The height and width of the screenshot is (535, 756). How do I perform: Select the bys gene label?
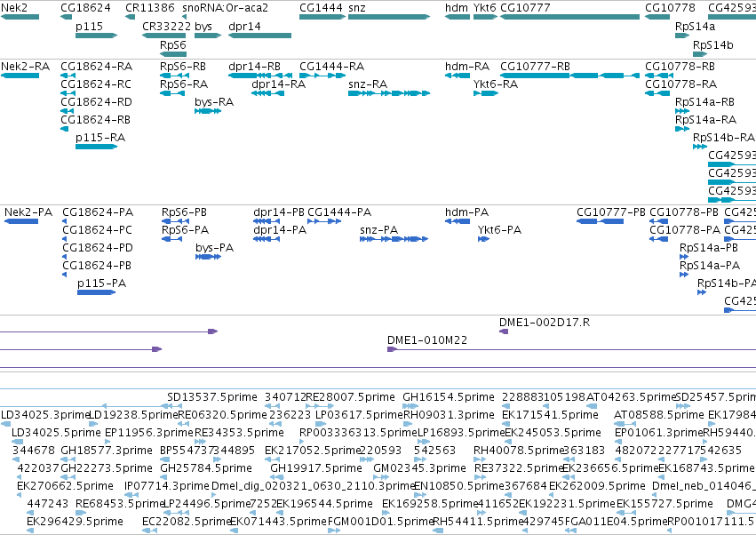click(x=203, y=26)
